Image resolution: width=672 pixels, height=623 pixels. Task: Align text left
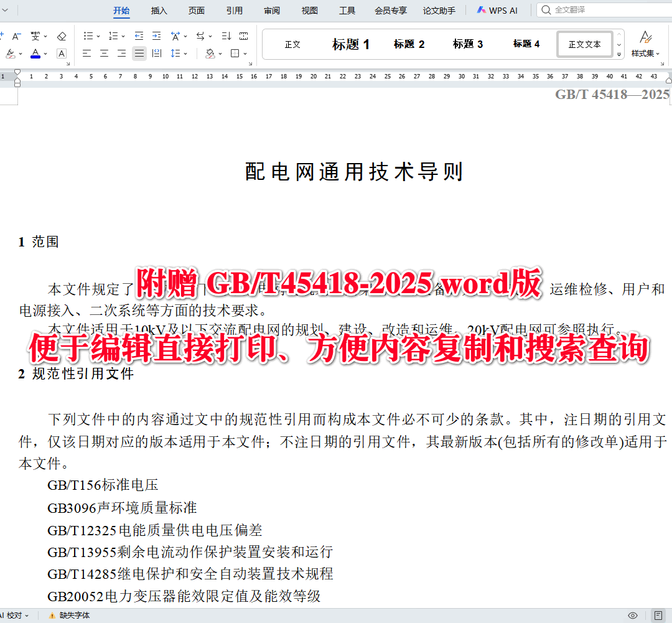point(86,54)
